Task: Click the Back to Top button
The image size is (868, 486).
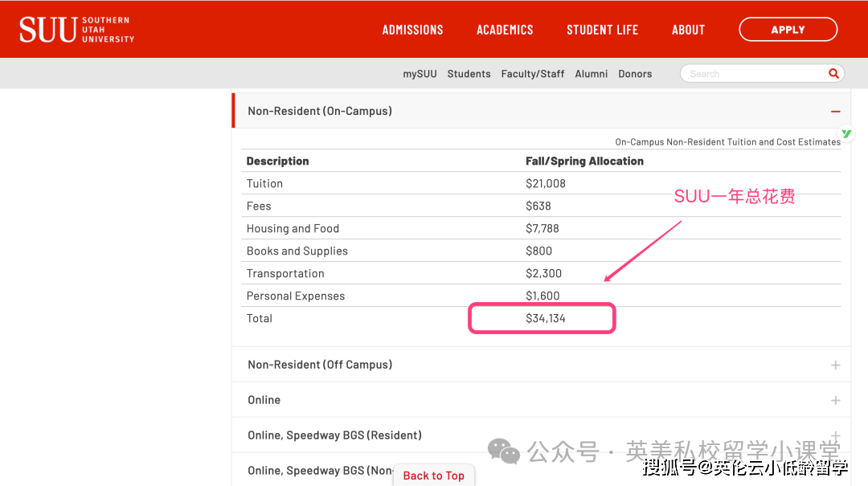Action: tap(433, 476)
